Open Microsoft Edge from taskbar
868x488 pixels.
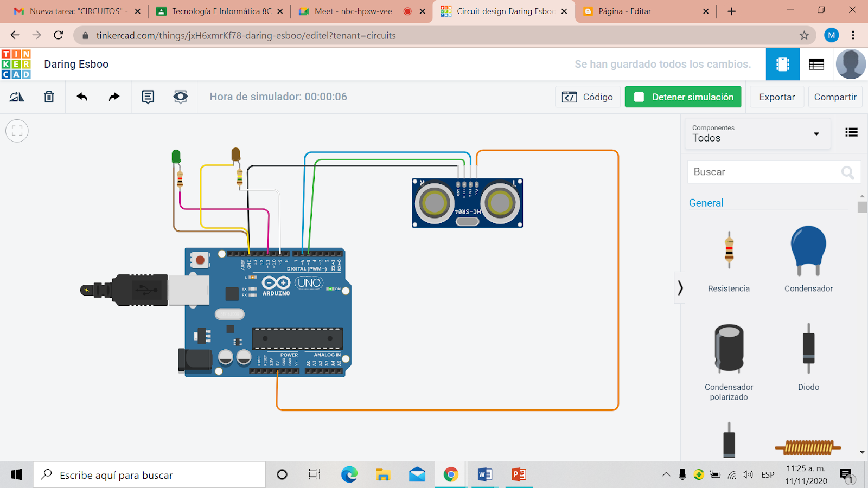(x=349, y=475)
